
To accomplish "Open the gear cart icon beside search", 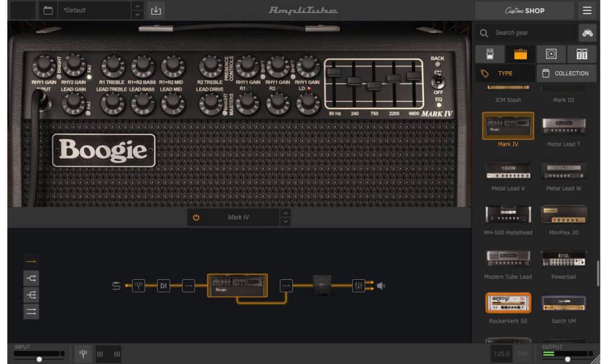I will [587, 33].
